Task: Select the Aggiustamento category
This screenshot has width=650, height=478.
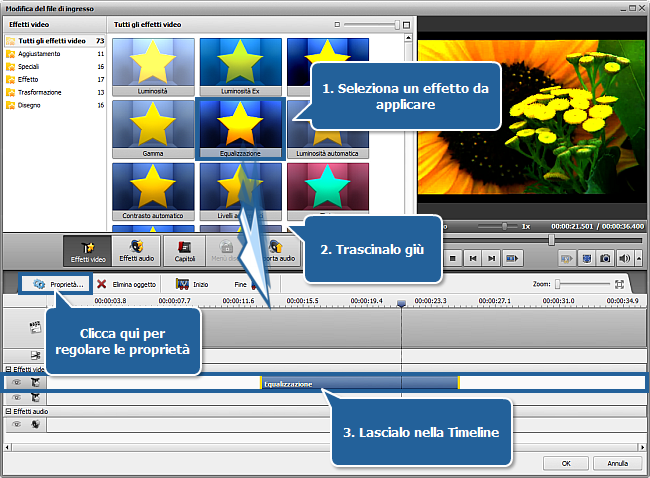Action: coord(54,53)
